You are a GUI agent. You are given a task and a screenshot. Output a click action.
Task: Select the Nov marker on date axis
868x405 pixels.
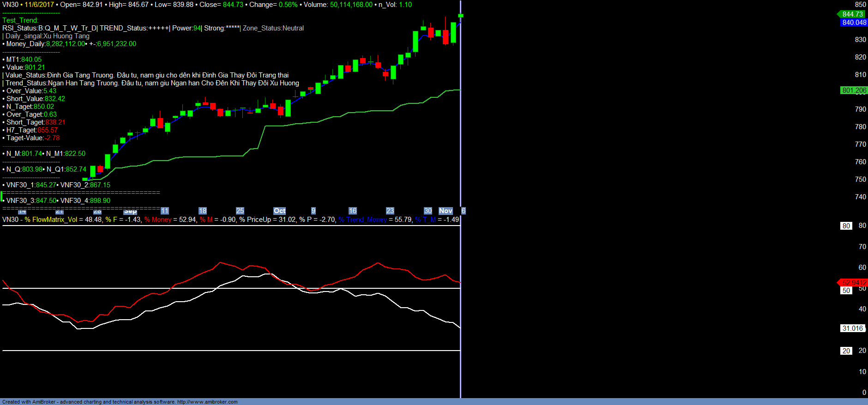(x=445, y=211)
